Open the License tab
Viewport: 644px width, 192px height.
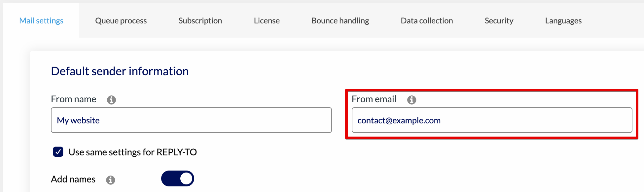(x=267, y=20)
